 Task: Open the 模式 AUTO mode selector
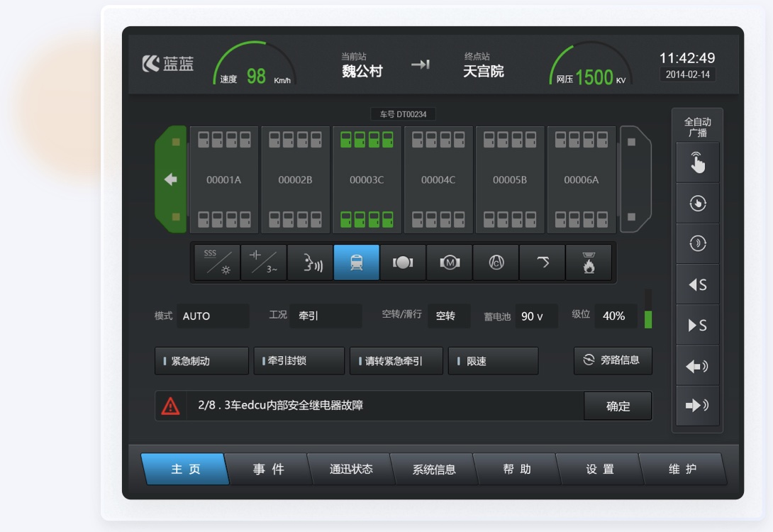pyautogui.click(x=213, y=316)
